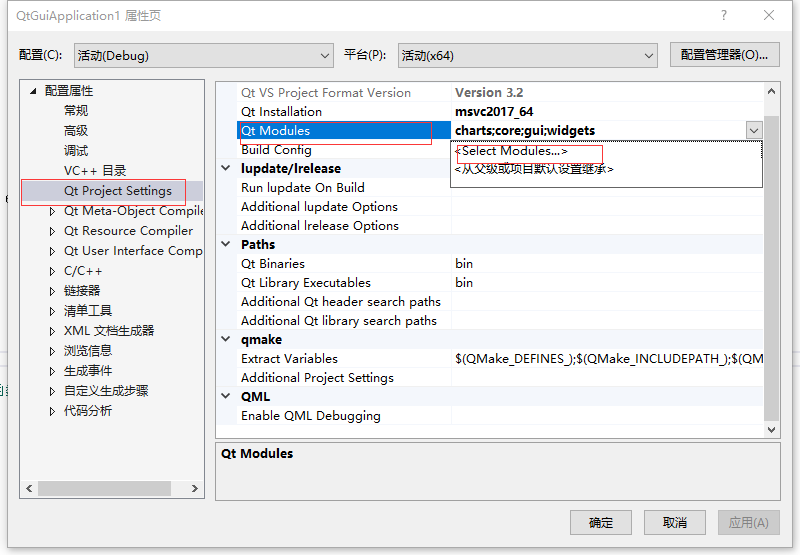Choose <从父级或项目默认设置继承> option
The height and width of the screenshot is (555, 800).
[534, 169]
